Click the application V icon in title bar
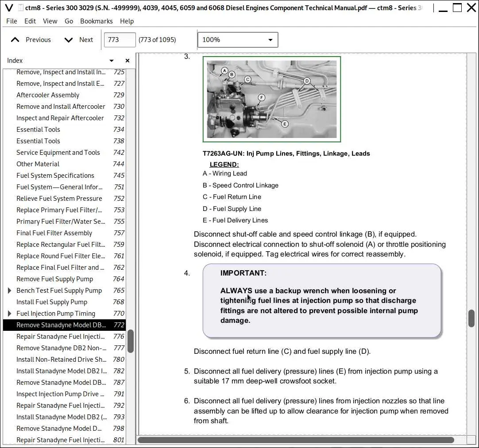Screen dimensions: 479x448 pos(9,8)
